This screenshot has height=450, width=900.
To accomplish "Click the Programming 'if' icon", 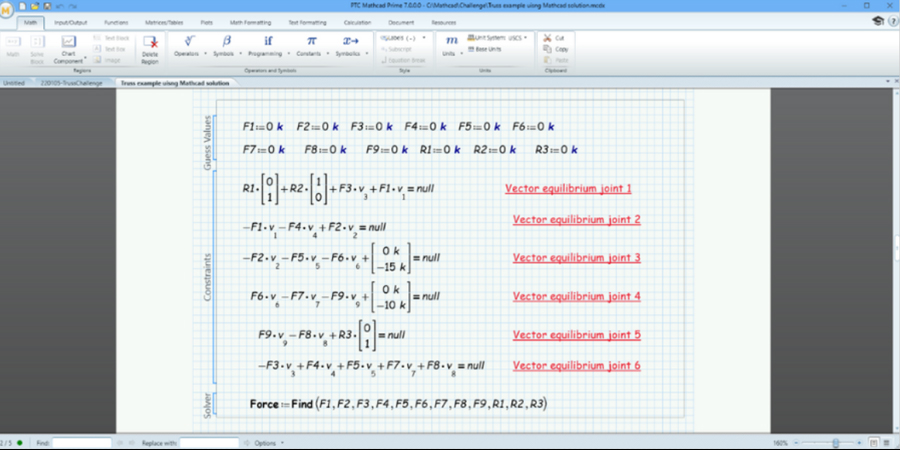I will tap(268, 41).
